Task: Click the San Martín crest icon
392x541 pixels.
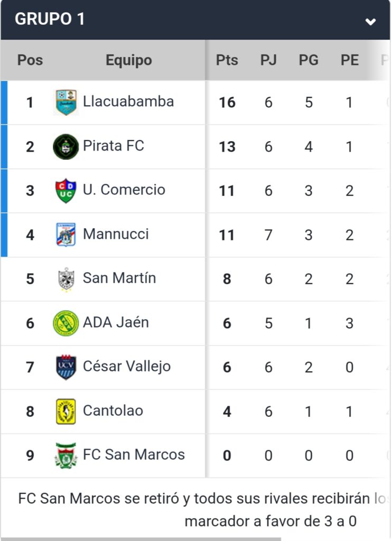Action: pyautogui.click(x=66, y=279)
